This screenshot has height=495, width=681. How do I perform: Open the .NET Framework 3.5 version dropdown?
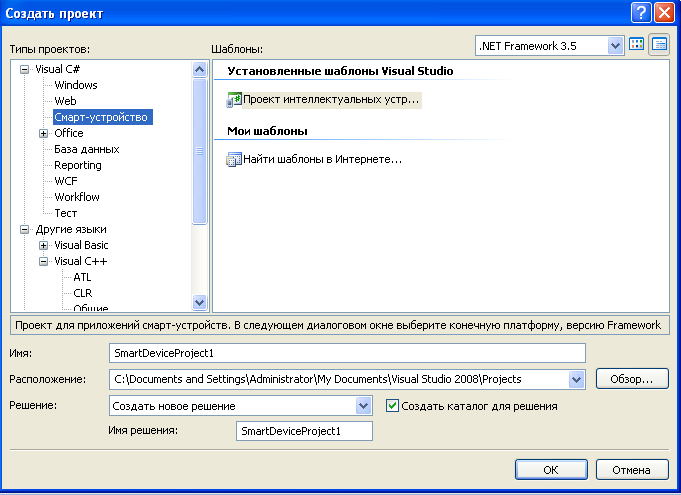(x=615, y=46)
